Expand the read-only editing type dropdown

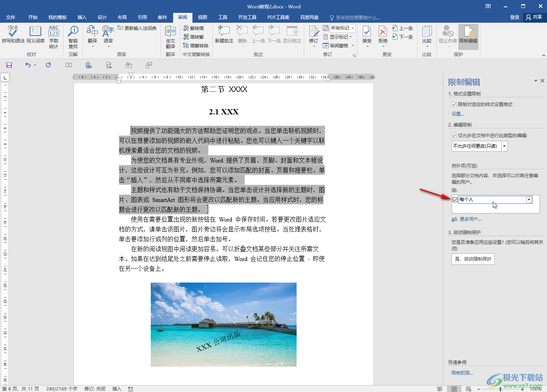click(504, 146)
